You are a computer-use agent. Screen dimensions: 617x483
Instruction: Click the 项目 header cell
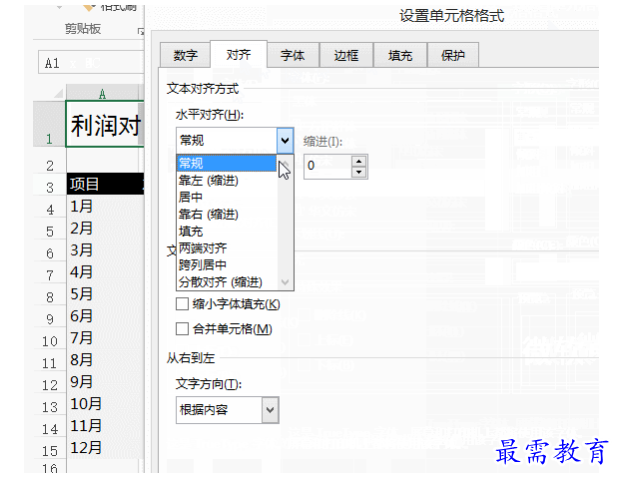(105, 184)
